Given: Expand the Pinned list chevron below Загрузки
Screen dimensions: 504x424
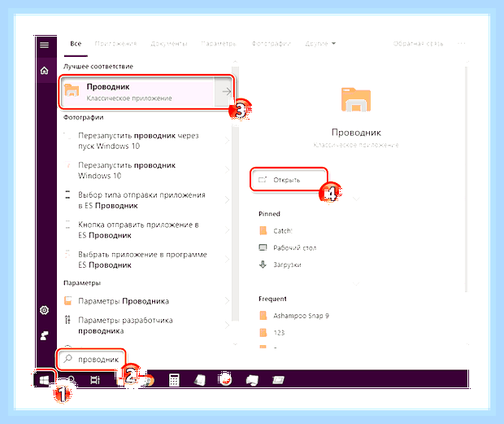Looking at the screenshot, I should (x=356, y=284).
